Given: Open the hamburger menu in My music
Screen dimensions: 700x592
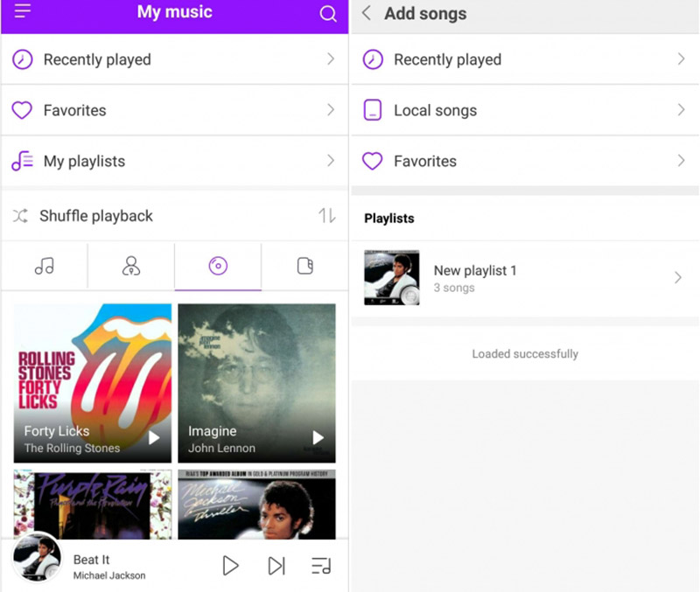Looking at the screenshot, I should pos(23,10).
